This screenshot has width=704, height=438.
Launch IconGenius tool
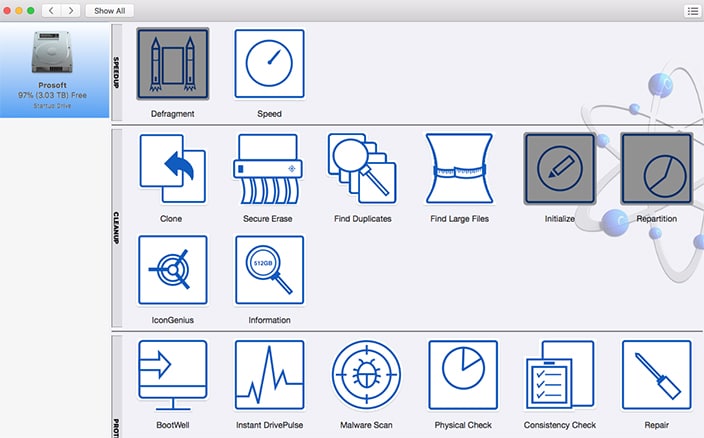tap(173, 270)
